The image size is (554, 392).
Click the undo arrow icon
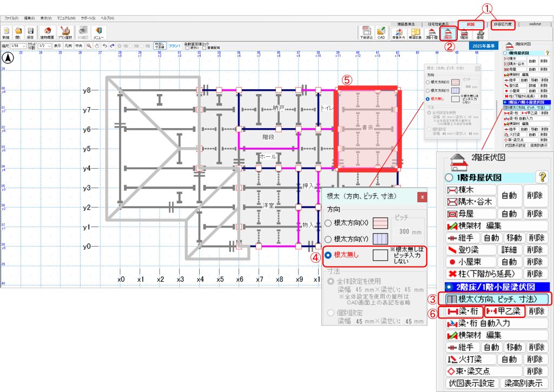click(x=105, y=46)
